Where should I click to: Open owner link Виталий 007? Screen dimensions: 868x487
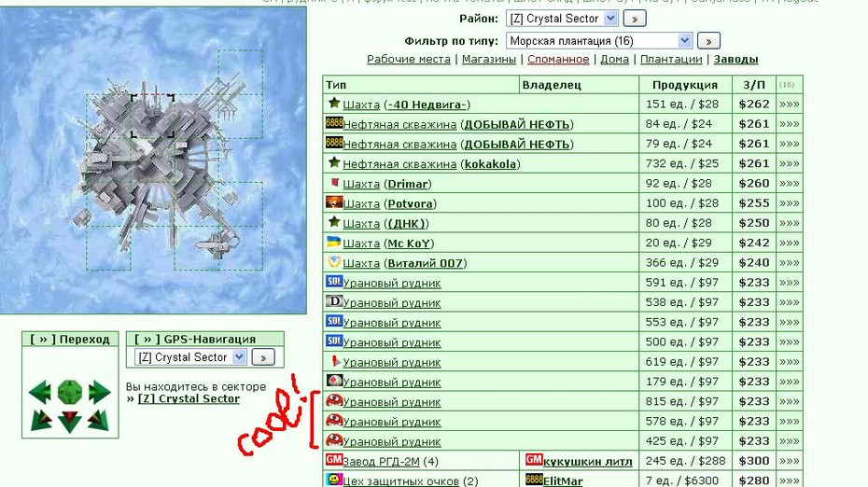pos(426,263)
